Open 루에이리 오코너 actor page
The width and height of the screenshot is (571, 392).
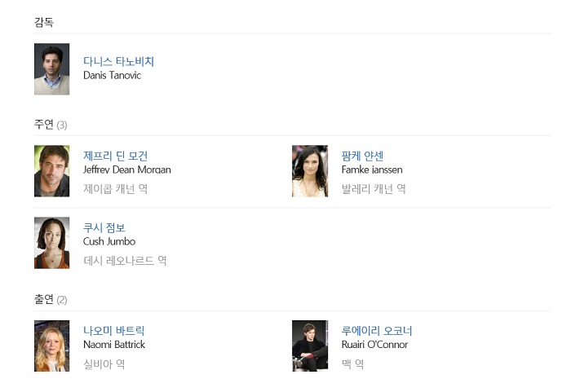(377, 331)
